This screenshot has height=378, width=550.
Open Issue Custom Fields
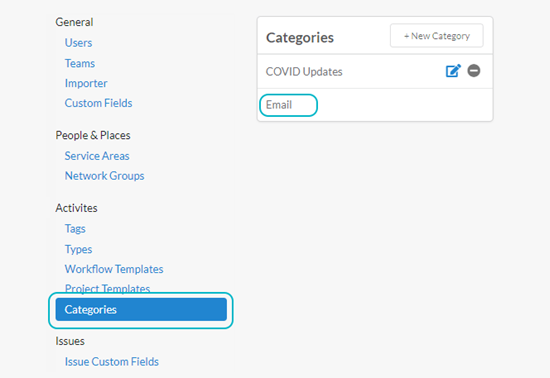click(112, 362)
